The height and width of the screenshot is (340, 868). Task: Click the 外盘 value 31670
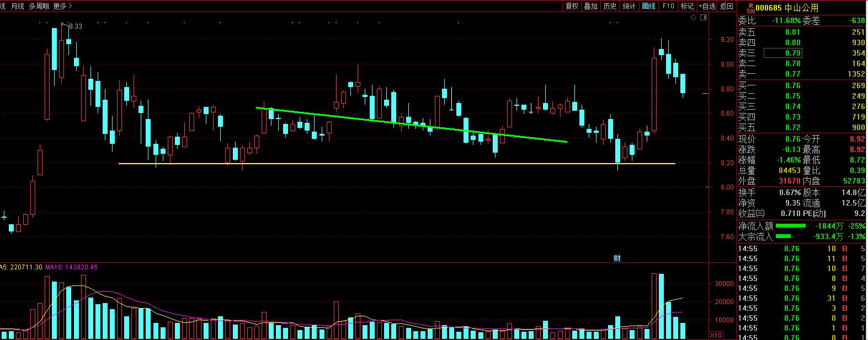click(x=789, y=181)
